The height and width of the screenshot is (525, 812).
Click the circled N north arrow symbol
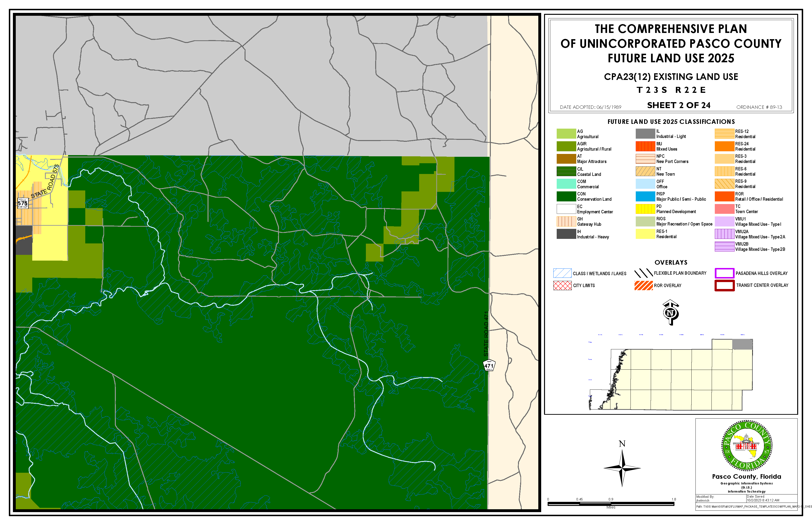(x=670, y=312)
